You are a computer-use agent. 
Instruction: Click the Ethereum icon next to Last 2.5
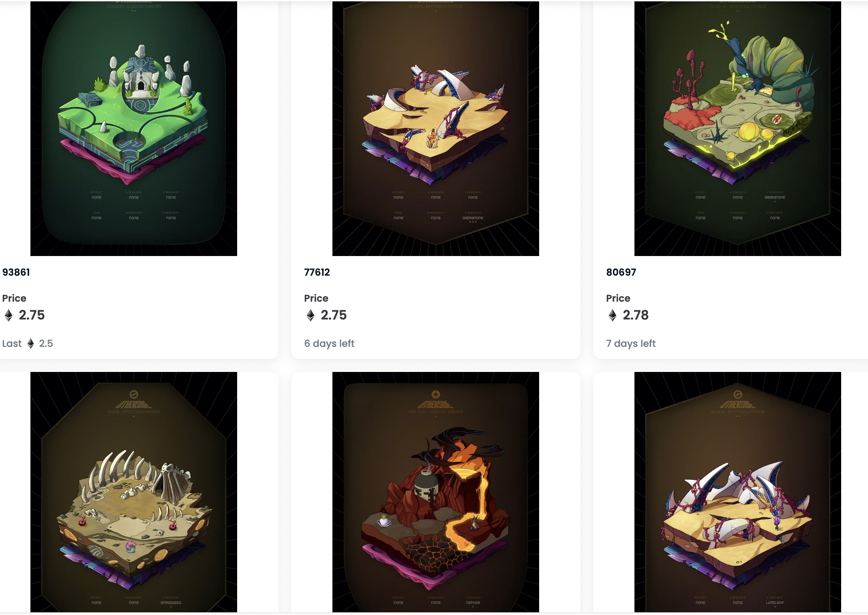click(x=30, y=343)
